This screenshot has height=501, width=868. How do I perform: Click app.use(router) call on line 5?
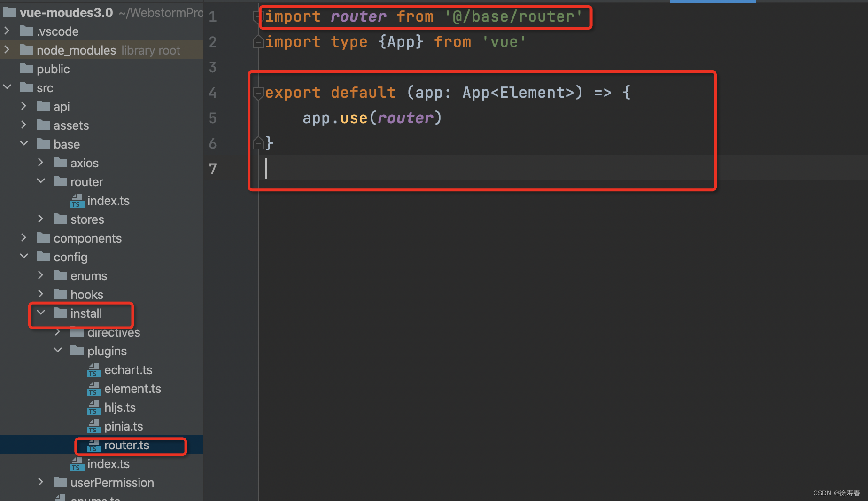tap(372, 118)
